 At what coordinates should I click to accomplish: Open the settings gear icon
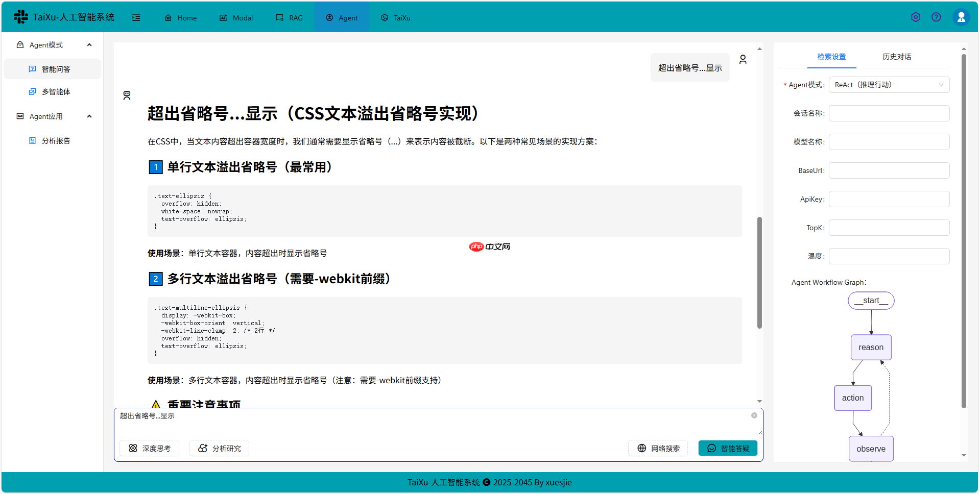click(x=915, y=17)
